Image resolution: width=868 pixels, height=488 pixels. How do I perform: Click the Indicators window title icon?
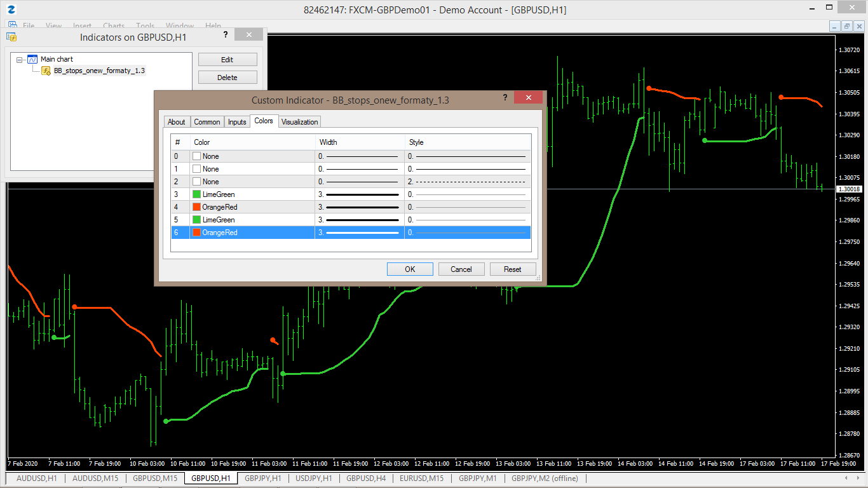11,37
